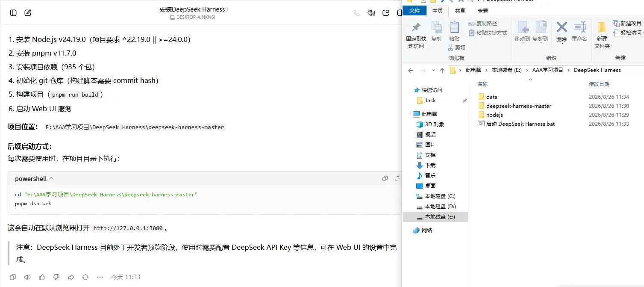Click the pnpm run build inline code

click(x=75, y=95)
